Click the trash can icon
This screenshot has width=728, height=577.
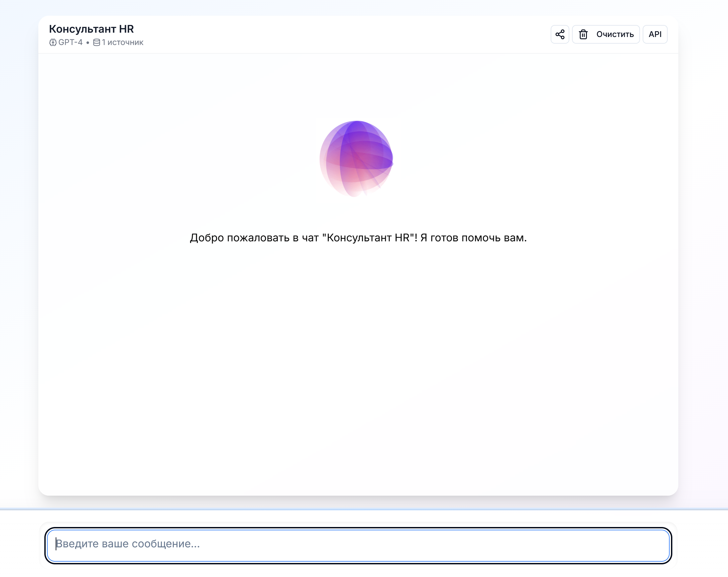(583, 34)
